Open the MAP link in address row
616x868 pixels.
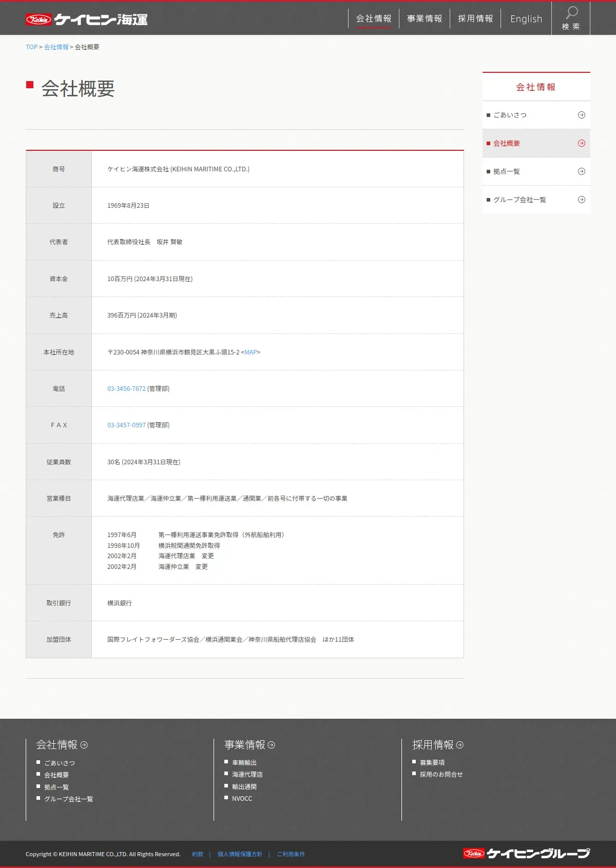click(251, 352)
